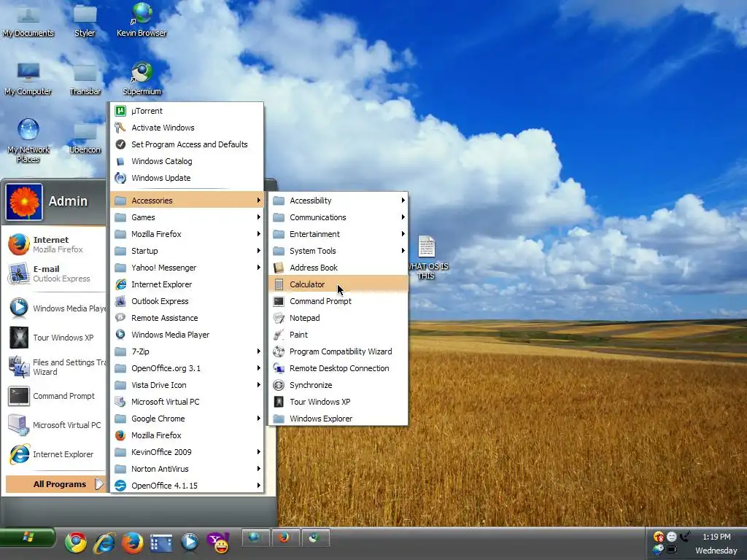Open Paint from Accessories
The image size is (747, 560).
[x=338, y=335]
